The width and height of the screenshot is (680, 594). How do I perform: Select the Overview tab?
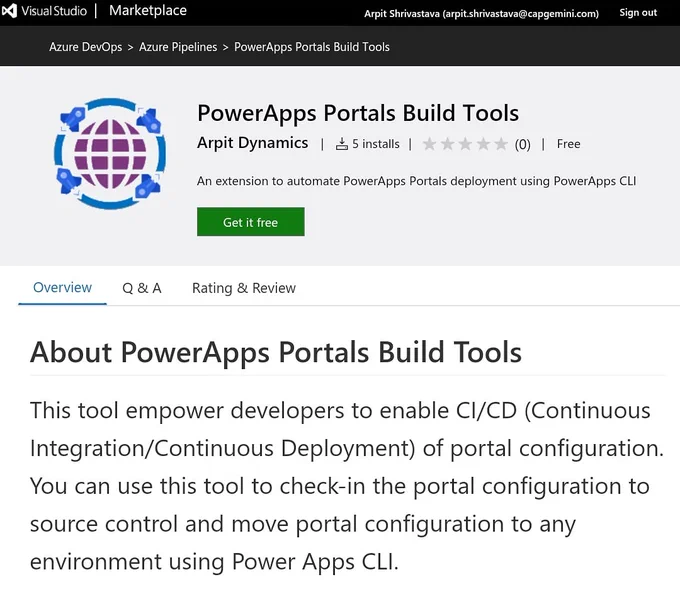point(62,287)
